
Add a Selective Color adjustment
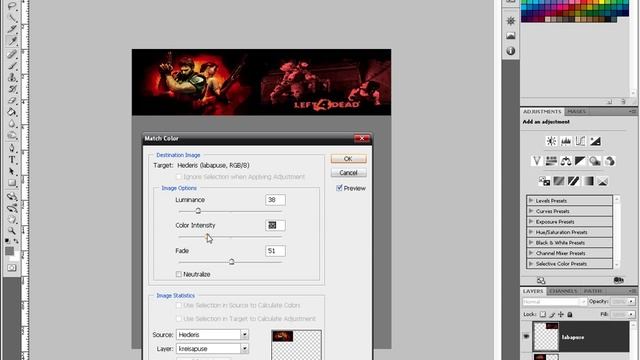click(603, 181)
